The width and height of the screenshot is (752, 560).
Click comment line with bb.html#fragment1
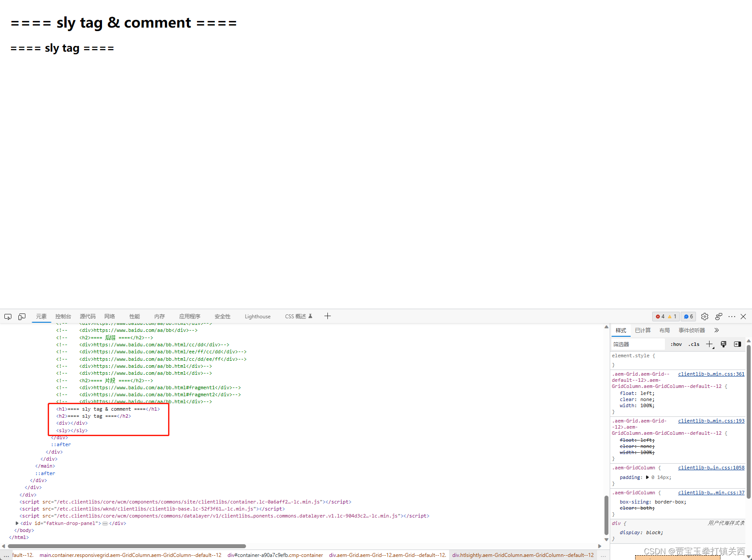tap(148, 388)
